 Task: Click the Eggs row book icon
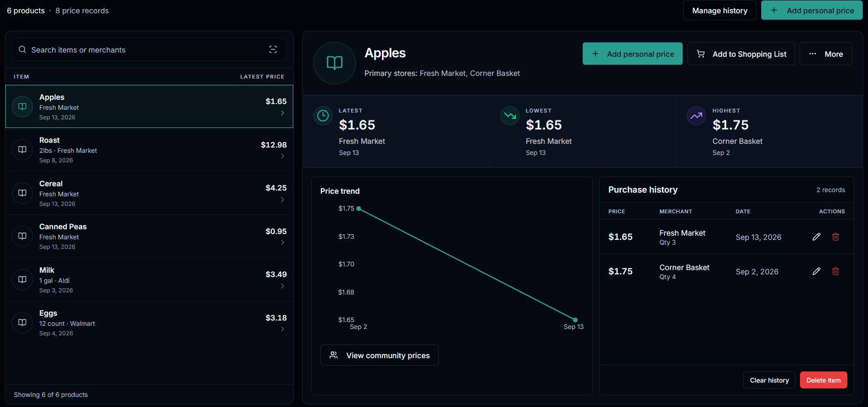22,323
